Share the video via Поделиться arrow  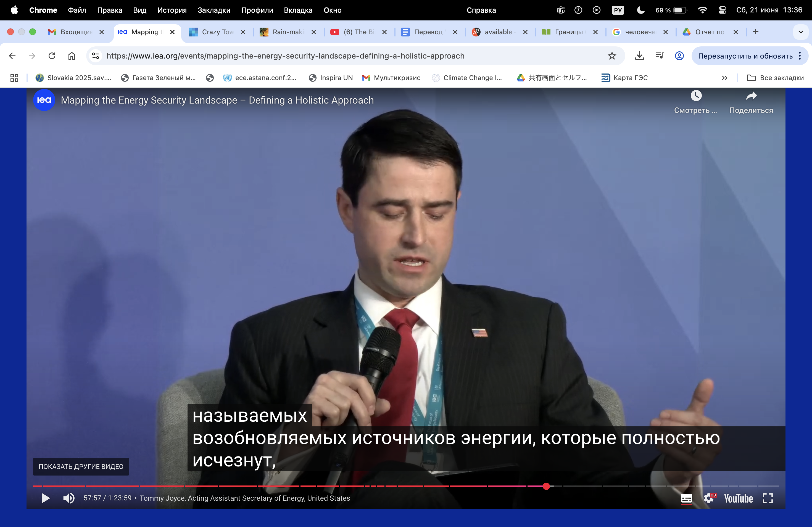751,96
